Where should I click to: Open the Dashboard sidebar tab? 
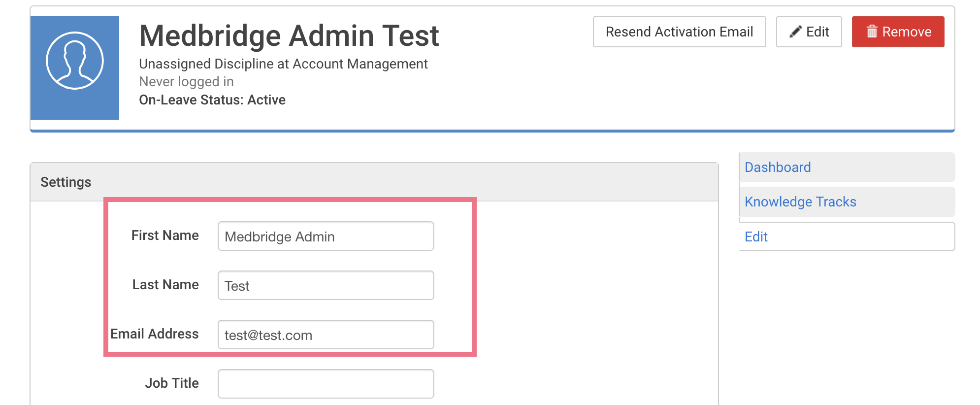pos(847,167)
